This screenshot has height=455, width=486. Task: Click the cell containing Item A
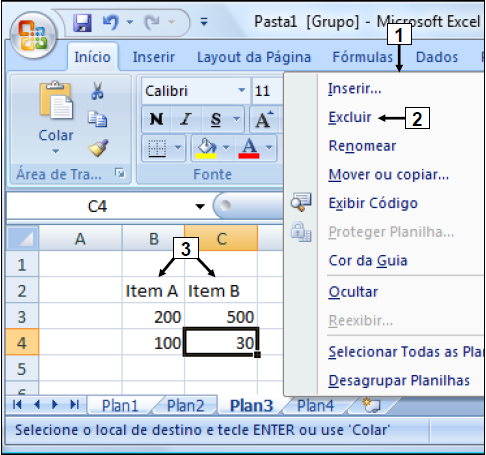153,291
